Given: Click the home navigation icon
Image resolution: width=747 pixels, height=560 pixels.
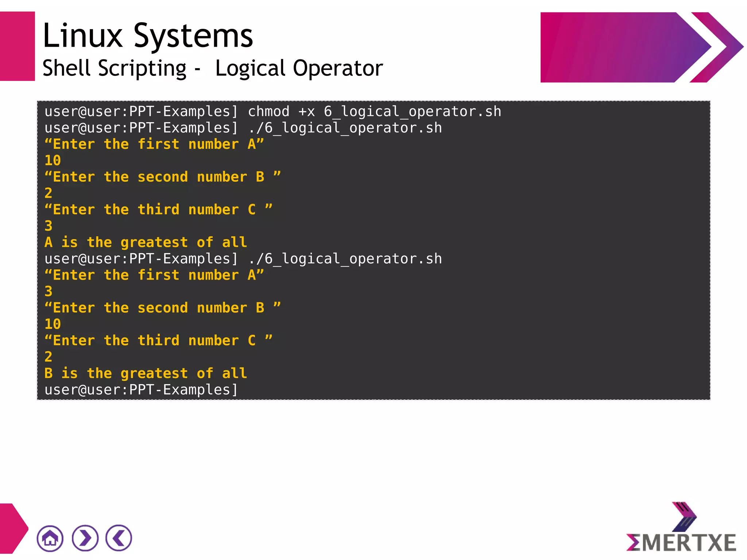Looking at the screenshot, I should click(50, 538).
